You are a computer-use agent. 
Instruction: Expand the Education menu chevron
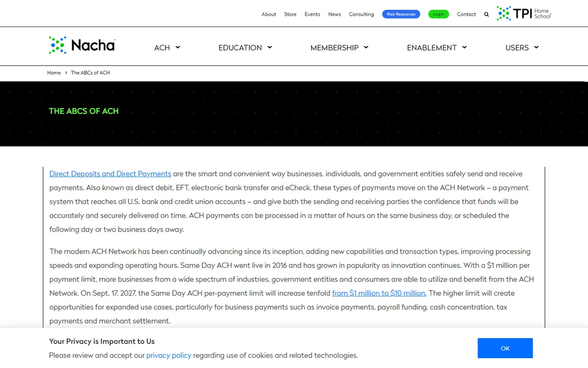pyautogui.click(x=269, y=48)
